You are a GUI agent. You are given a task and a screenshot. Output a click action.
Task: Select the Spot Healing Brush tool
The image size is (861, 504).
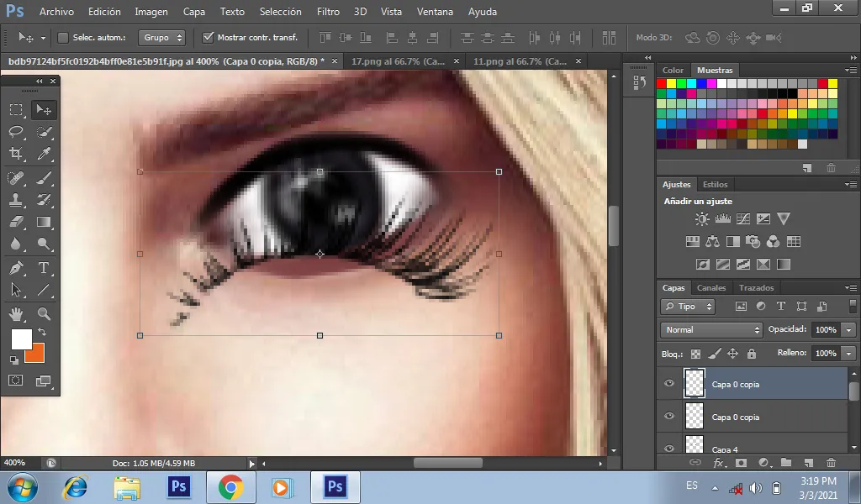click(17, 178)
